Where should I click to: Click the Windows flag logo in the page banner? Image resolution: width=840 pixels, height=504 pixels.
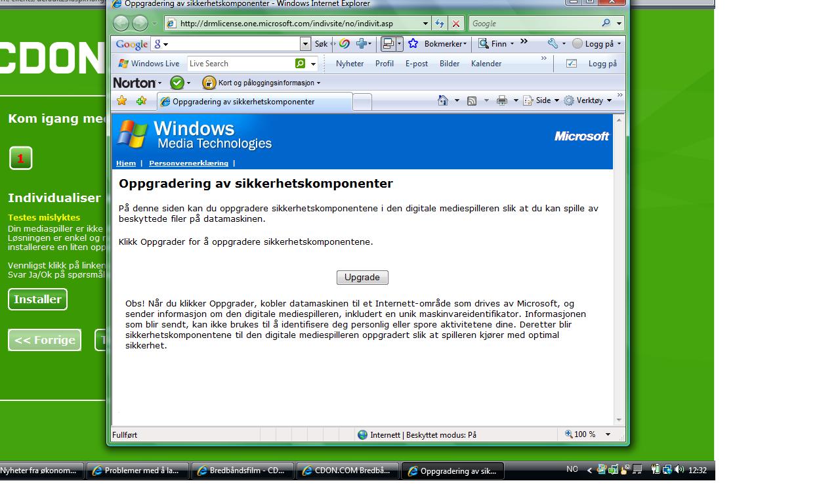point(133,134)
